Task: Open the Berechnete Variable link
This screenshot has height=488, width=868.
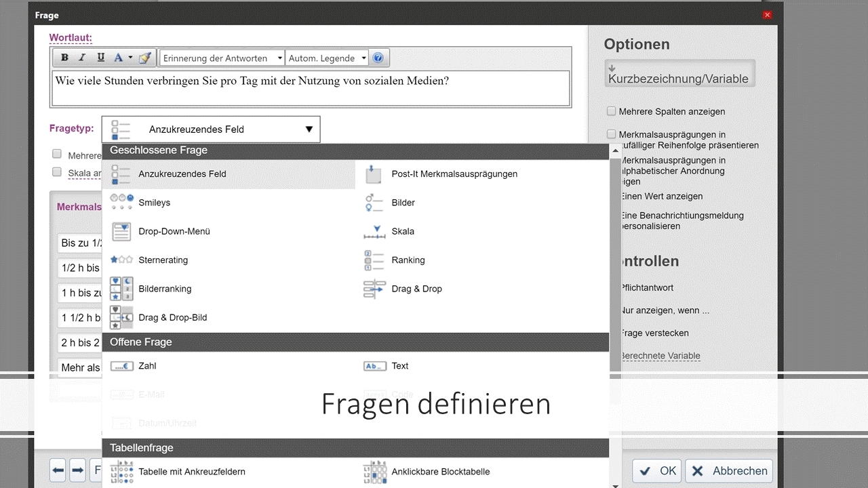Action: (x=660, y=356)
